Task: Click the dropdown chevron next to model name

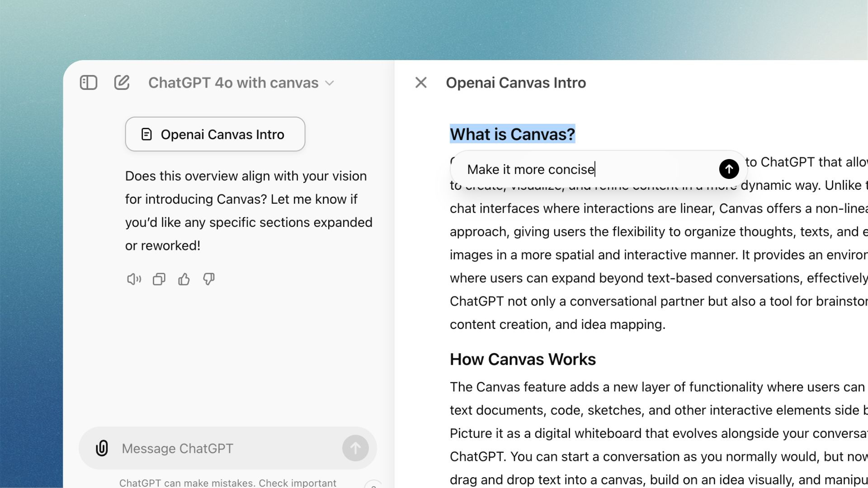Action: (330, 83)
